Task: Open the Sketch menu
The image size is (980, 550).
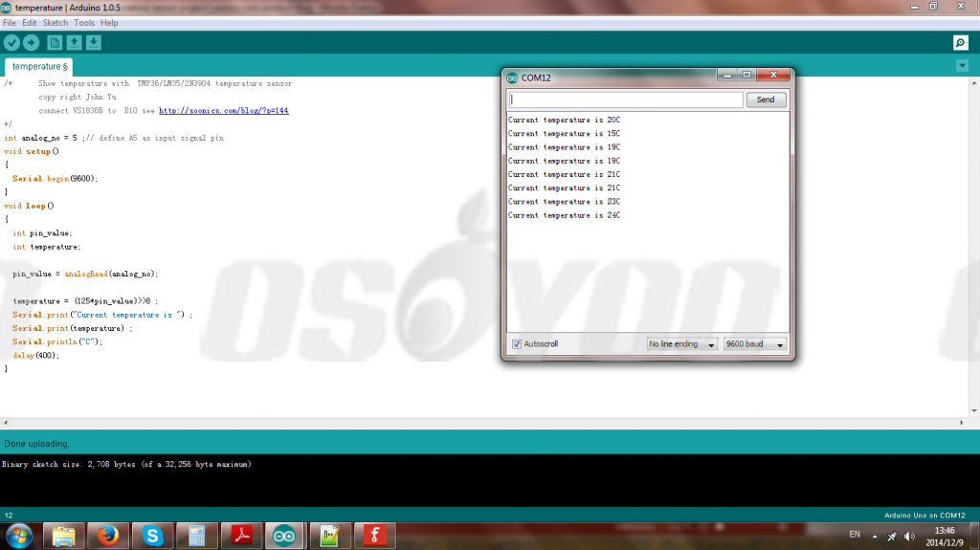Action: tap(55, 22)
